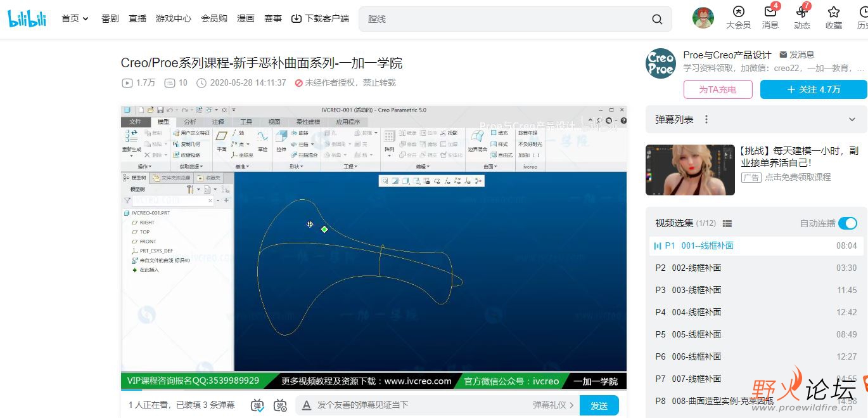Open 会员购 in top navigation

(x=214, y=18)
